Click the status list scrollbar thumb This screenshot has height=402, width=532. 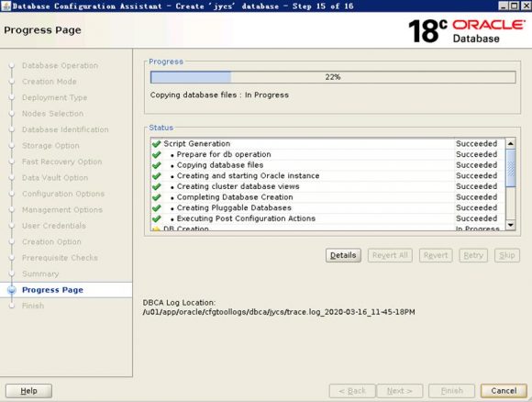pos(510,168)
